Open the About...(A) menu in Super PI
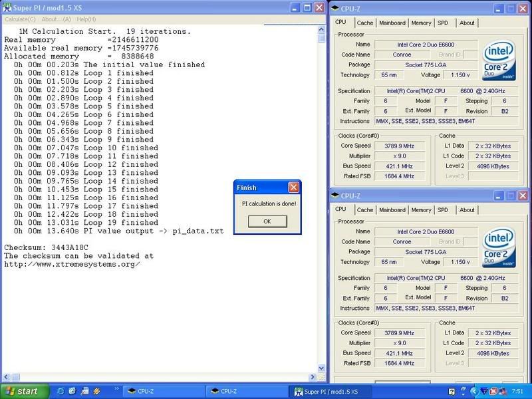This screenshot has height=399, width=532. point(56,19)
